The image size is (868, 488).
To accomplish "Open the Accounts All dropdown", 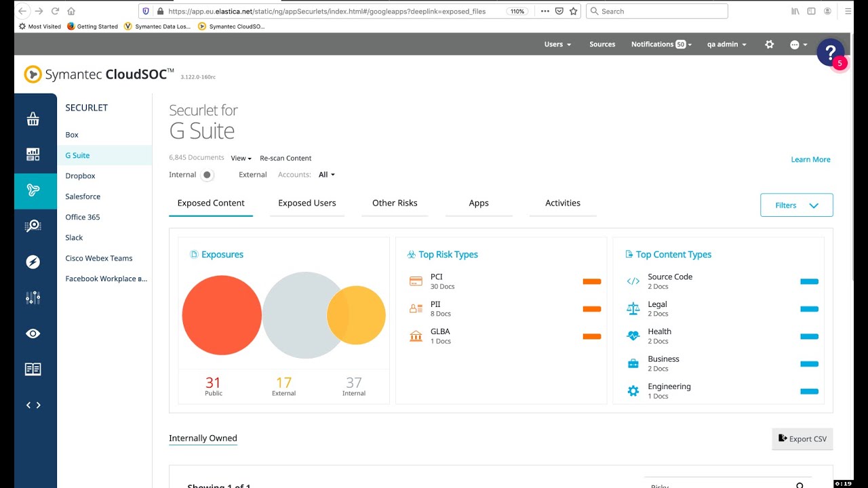I will (326, 175).
